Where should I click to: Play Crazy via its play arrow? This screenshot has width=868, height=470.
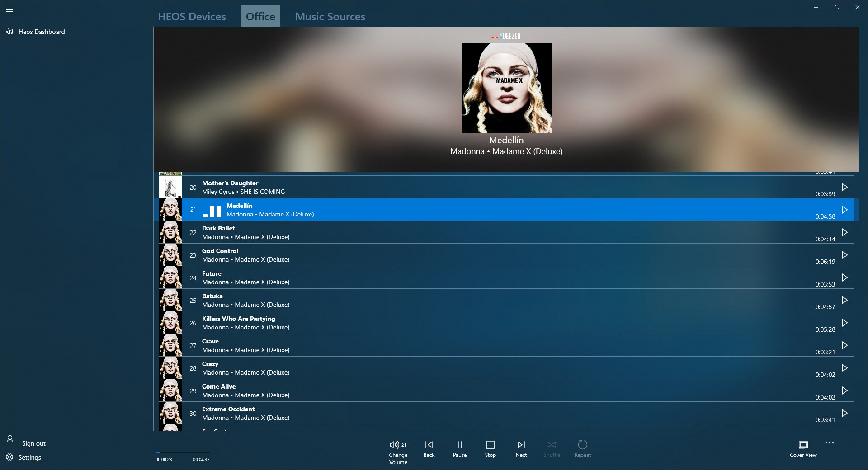point(844,368)
